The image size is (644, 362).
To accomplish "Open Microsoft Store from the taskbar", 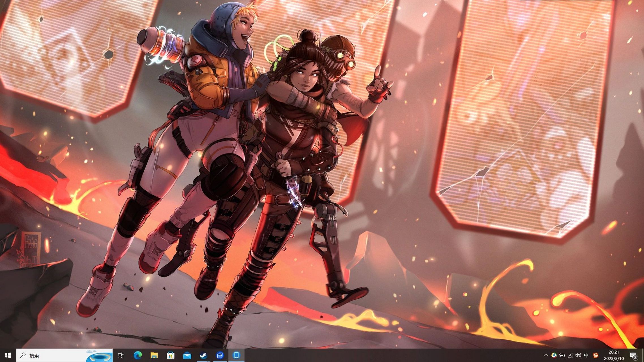I will point(170,355).
